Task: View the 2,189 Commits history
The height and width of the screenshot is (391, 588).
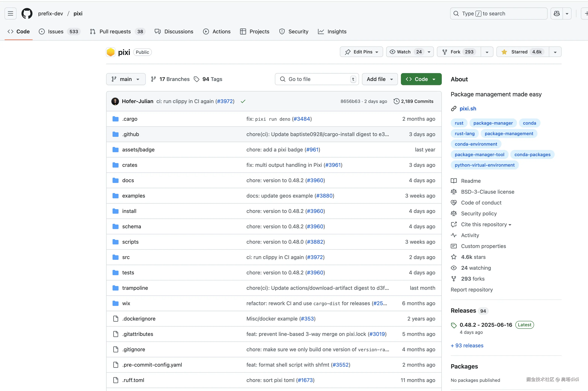Action: pyautogui.click(x=414, y=101)
